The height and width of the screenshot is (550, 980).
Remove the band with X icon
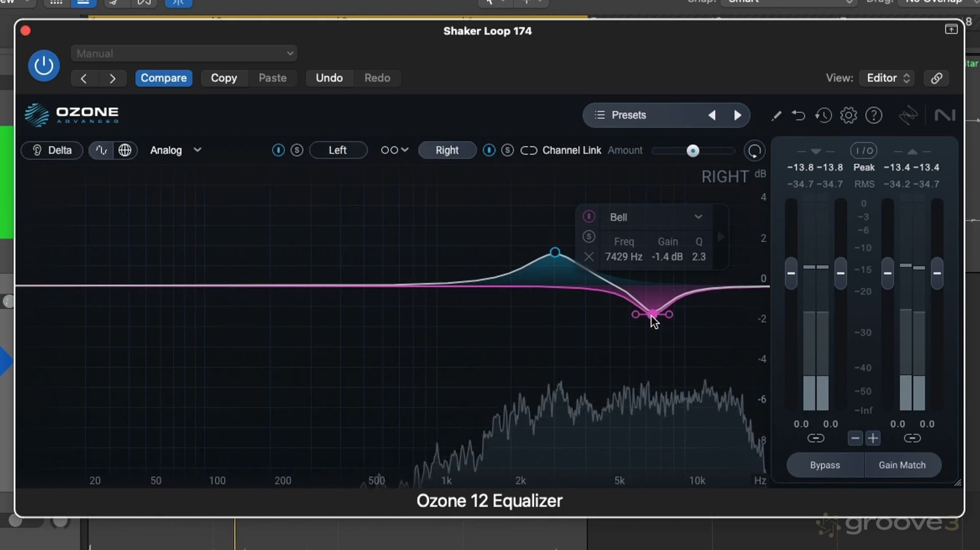[x=589, y=257]
